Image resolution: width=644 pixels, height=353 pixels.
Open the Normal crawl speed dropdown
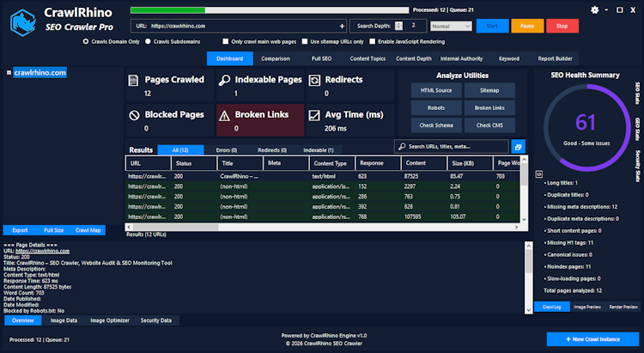tap(451, 26)
